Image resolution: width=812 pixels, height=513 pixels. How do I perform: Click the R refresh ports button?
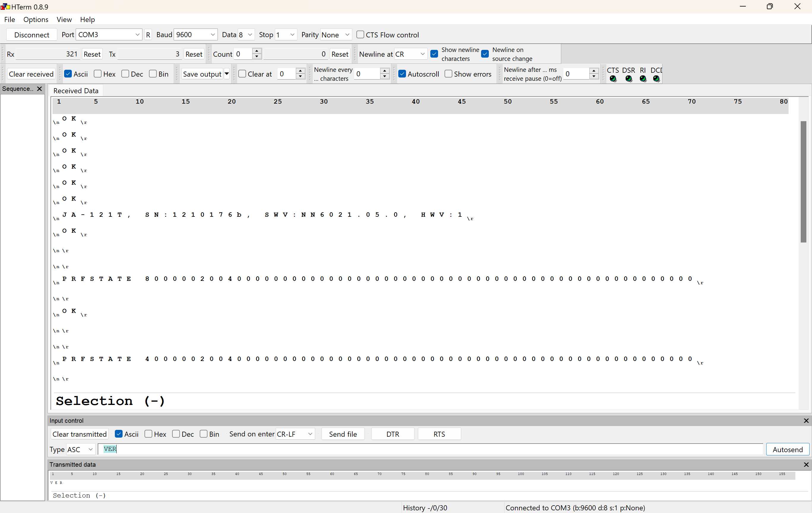pos(148,35)
